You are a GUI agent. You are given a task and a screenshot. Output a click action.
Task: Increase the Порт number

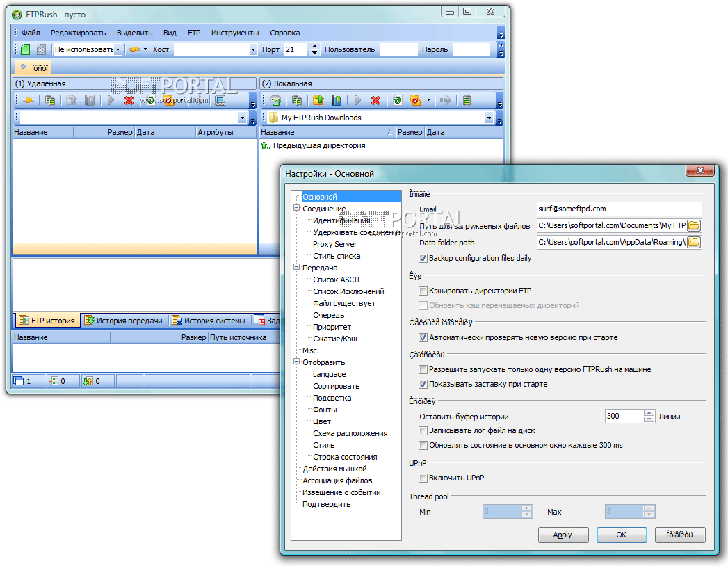[x=315, y=47]
